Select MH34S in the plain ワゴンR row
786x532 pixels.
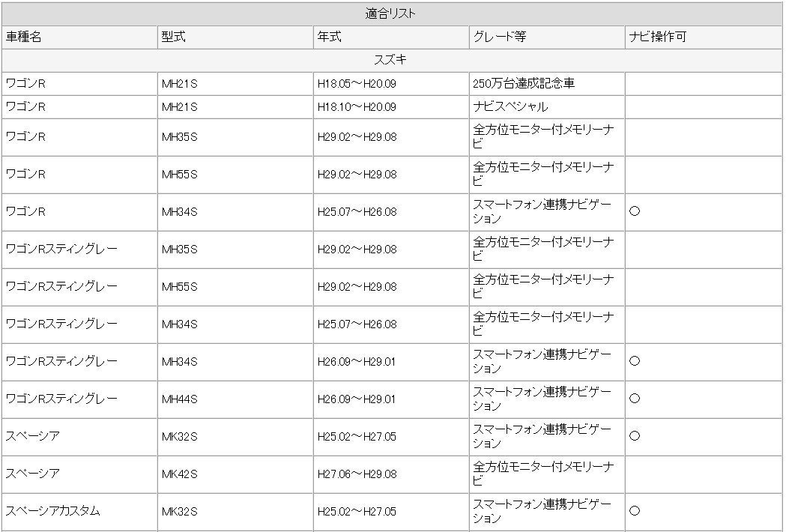180,212
